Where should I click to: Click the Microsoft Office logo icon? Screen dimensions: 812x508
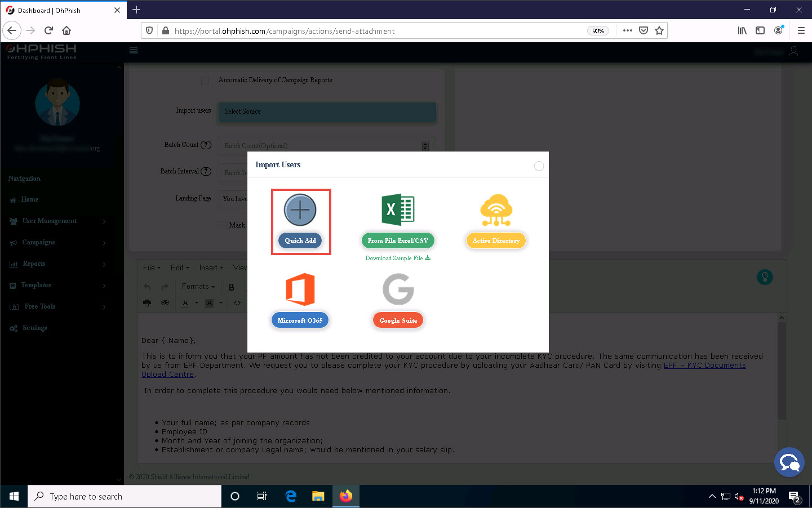click(300, 289)
